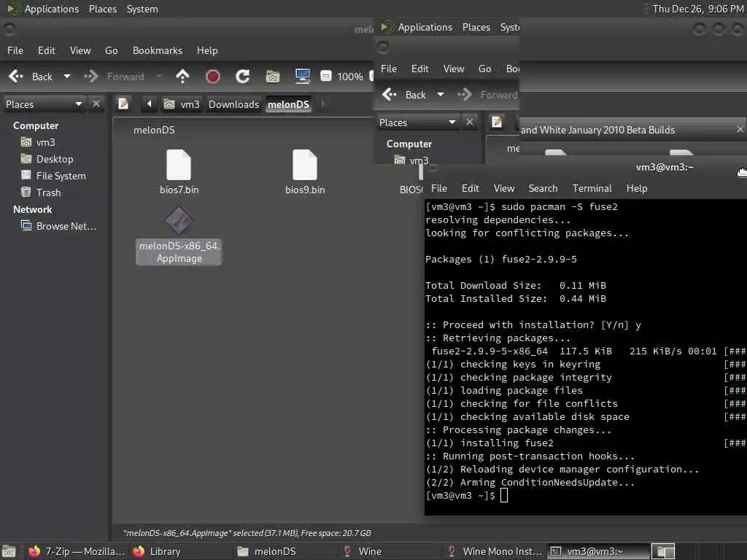The height and width of the screenshot is (560, 747).
Task: Select the bios9.bin file icon
Action: (305, 165)
